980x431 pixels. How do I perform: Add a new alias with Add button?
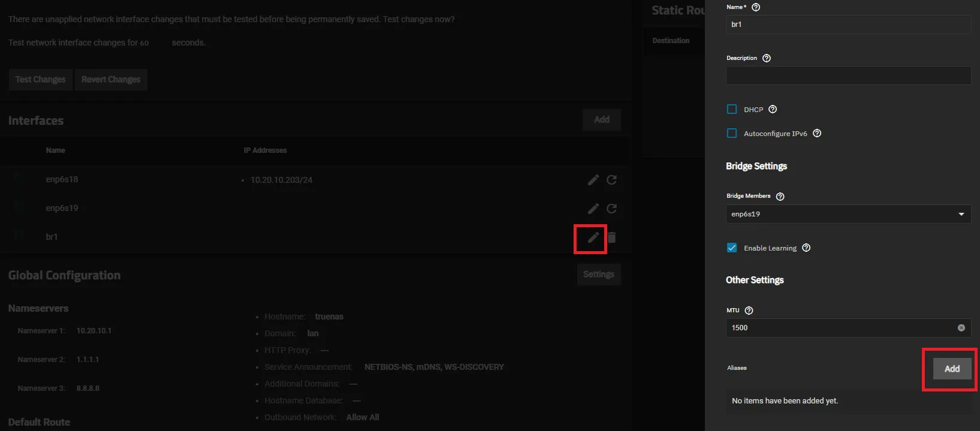[952, 369]
